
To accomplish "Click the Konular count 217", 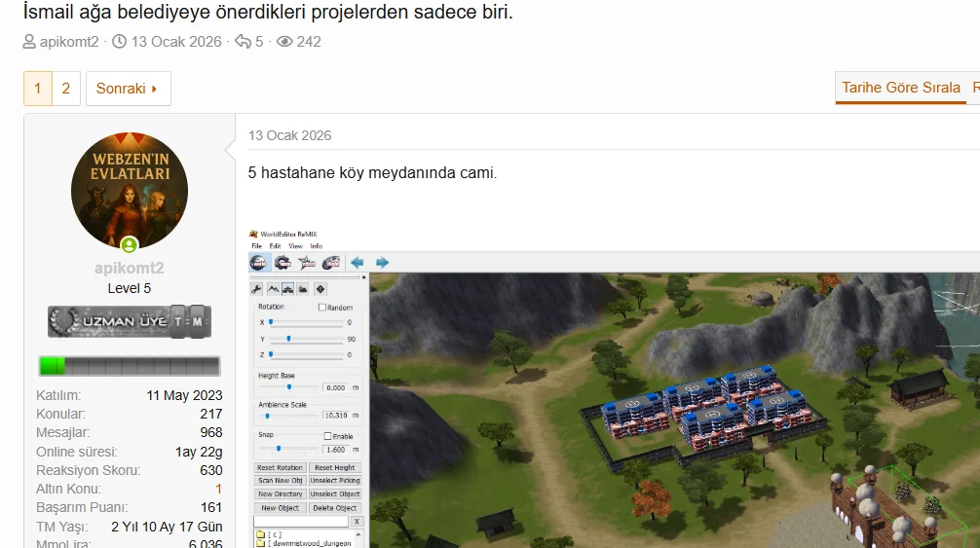I will click(211, 414).
